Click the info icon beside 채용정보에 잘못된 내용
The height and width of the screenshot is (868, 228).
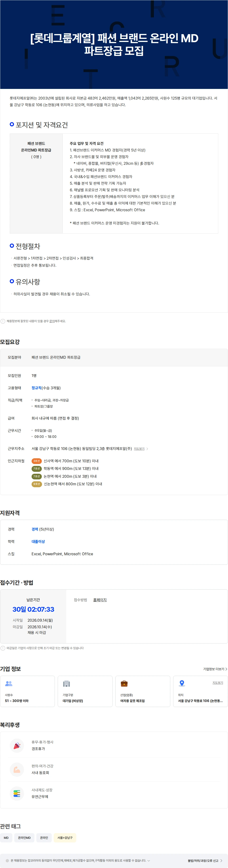coord(3,321)
